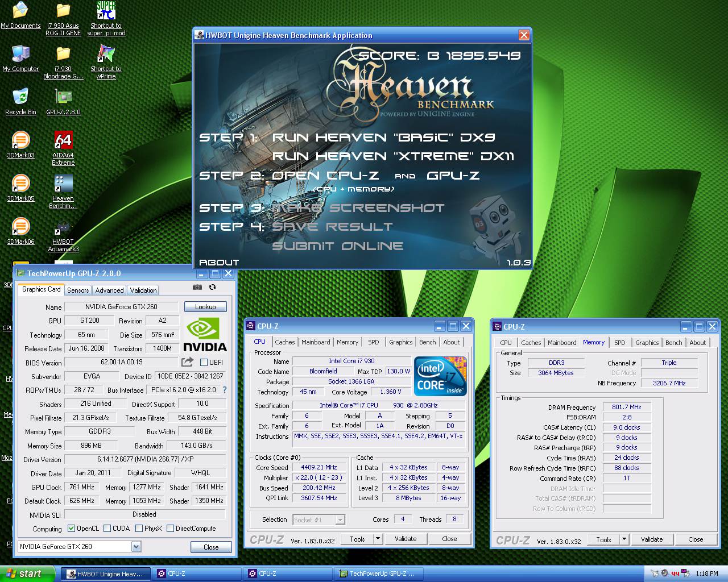Click Close in the CPU-Z CPU window
The height and width of the screenshot is (582, 728).
click(x=449, y=539)
